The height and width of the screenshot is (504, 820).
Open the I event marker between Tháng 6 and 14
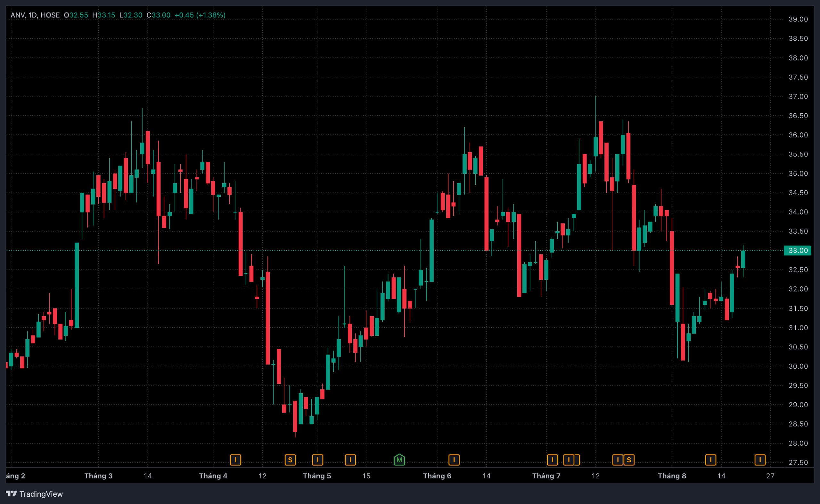click(x=454, y=460)
